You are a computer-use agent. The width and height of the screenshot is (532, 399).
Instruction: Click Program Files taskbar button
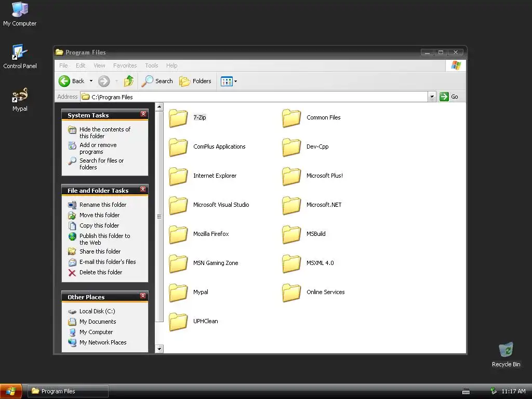coord(68,391)
